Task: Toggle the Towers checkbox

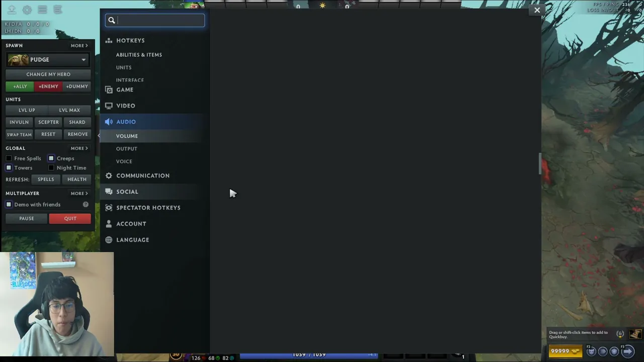Action: (x=9, y=168)
